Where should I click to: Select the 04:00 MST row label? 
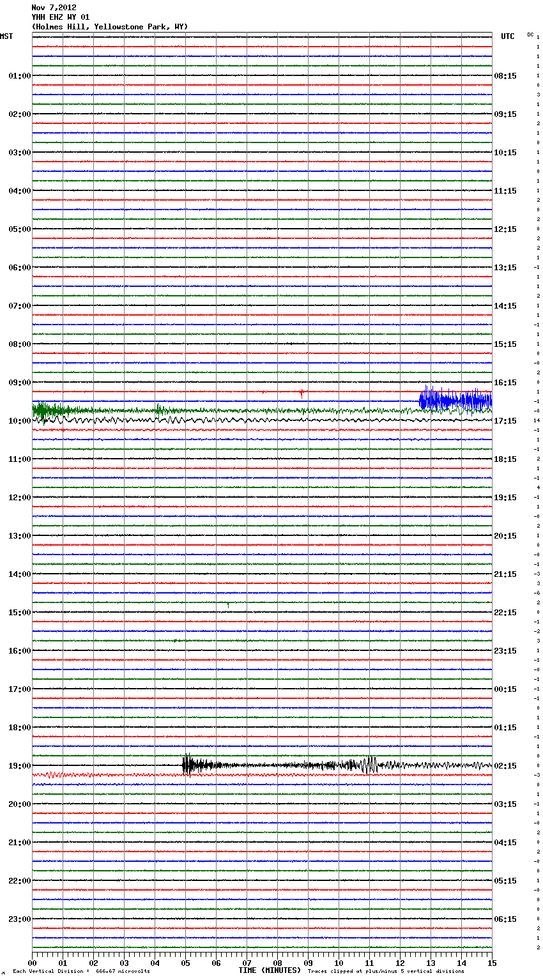coord(20,191)
